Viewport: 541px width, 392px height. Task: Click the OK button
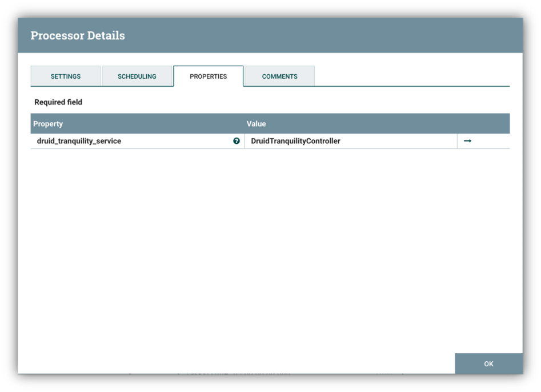tap(488, 363)
